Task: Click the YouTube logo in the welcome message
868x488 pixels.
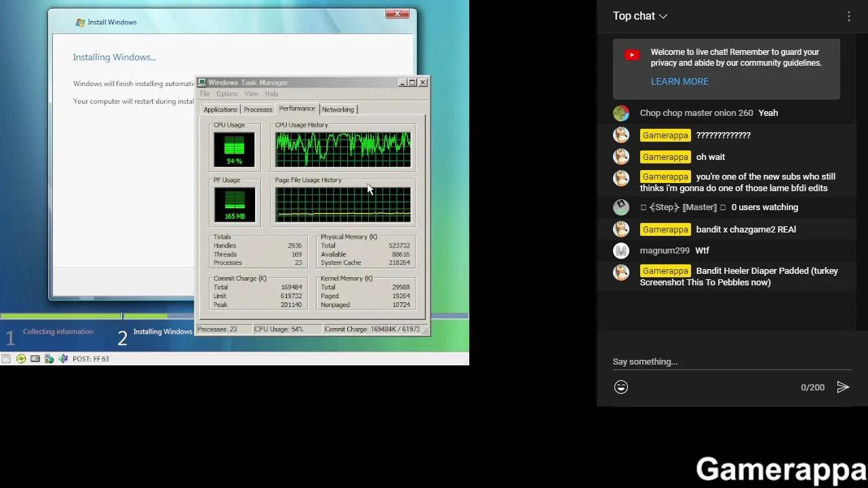Action: [x=631, y=55]
